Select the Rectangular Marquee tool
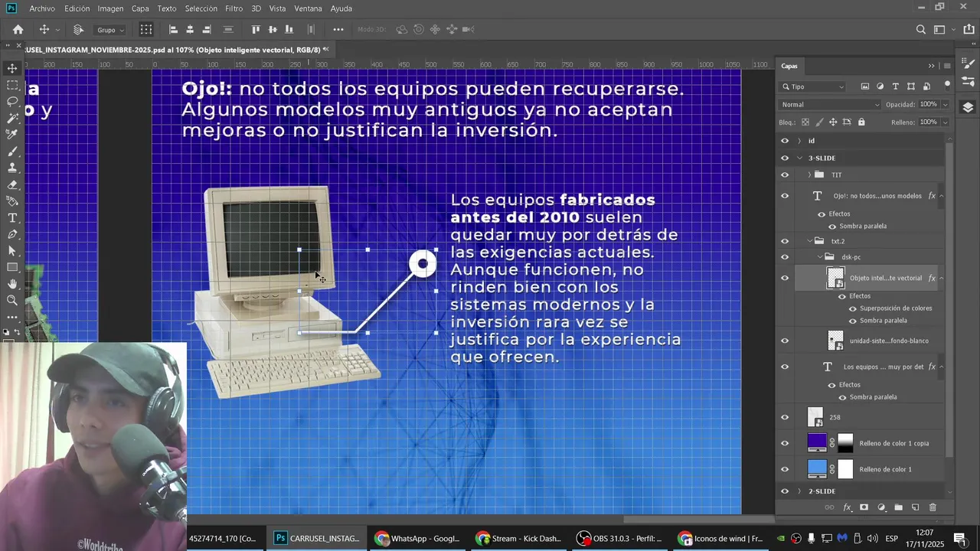The width and height of the screenshot is (980, 551). (12, 85)
